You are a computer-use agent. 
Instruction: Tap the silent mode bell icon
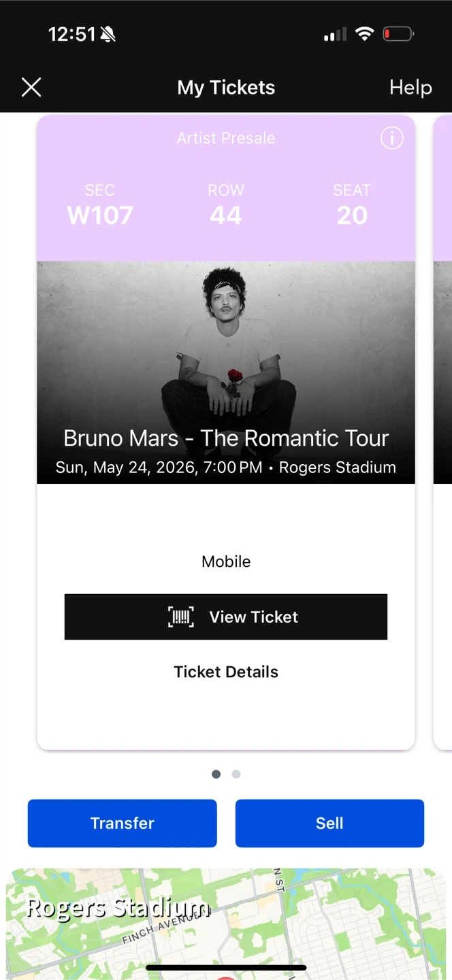tap(108, 34)
